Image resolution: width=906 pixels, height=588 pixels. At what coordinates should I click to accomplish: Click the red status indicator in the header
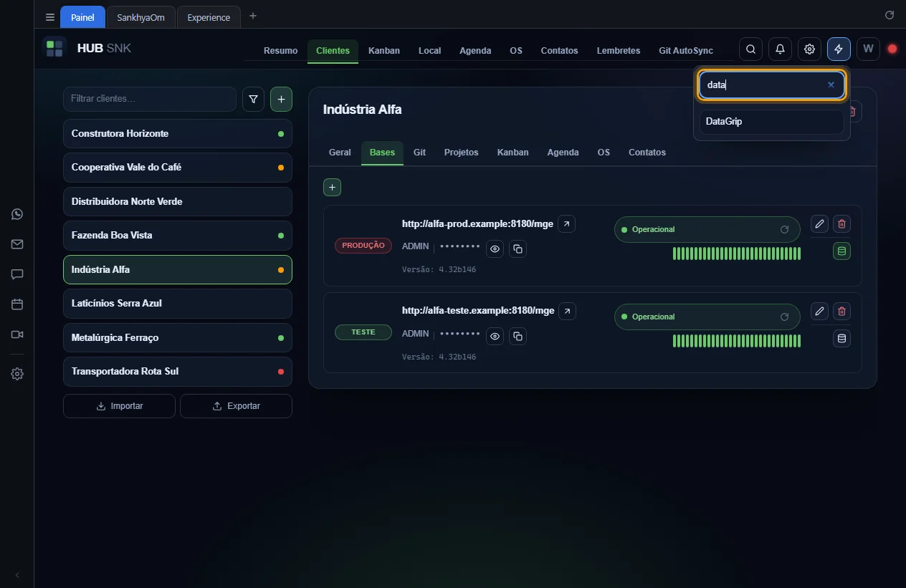(892, 49)
